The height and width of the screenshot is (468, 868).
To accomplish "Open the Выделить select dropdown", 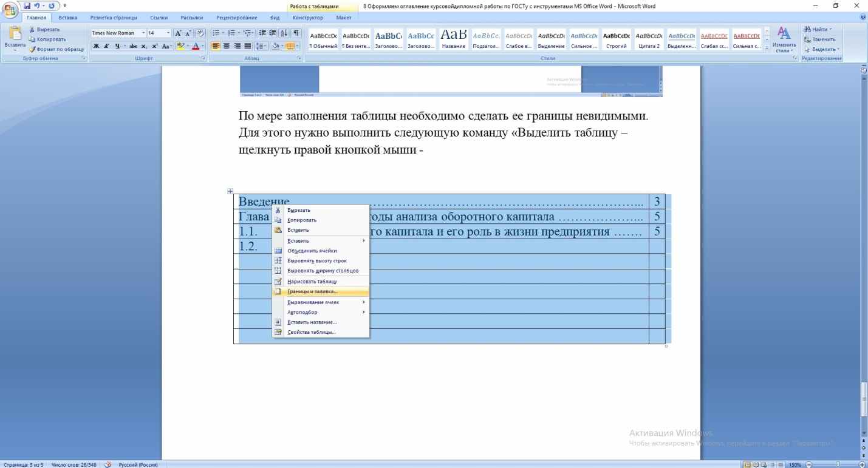I will click(x=821, y=49).
